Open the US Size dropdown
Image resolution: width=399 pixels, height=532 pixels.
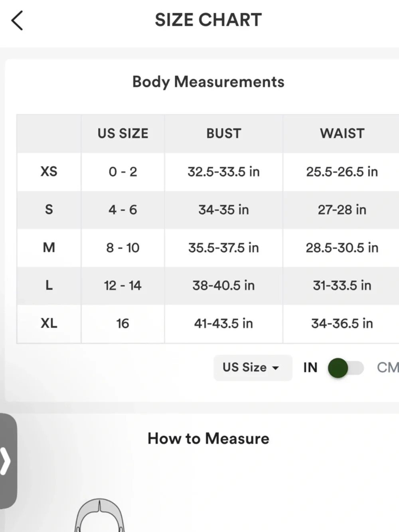252,368
